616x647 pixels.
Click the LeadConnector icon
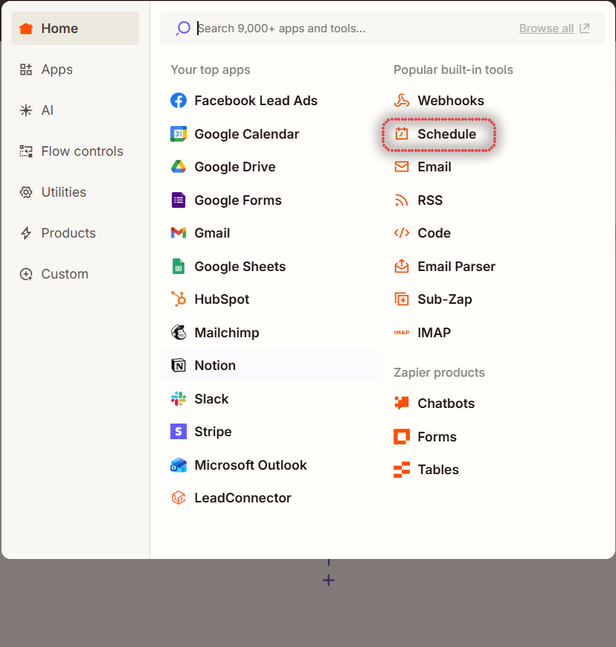coord(178,498)
